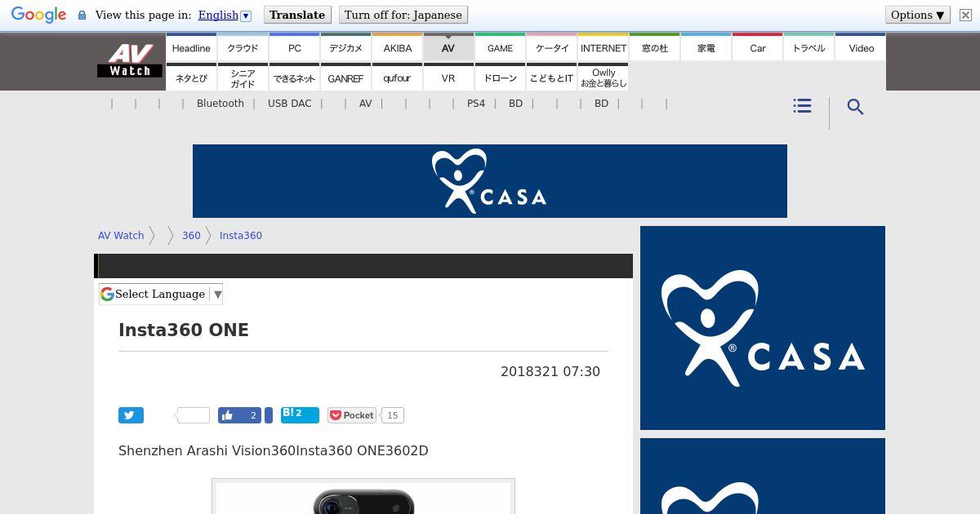Click the Insta360 ONE camera image
This screenshot has width=980, height=514.
click(x=363, y=497)
